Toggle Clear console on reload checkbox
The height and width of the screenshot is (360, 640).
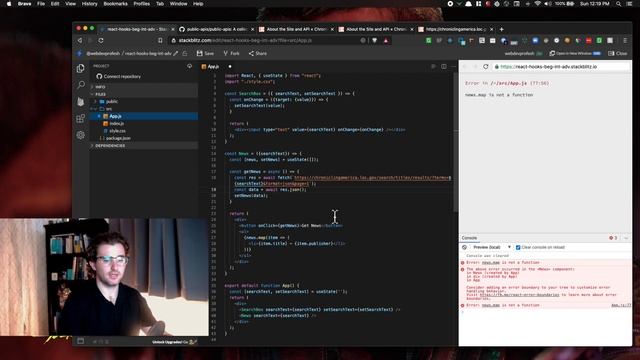518,247
